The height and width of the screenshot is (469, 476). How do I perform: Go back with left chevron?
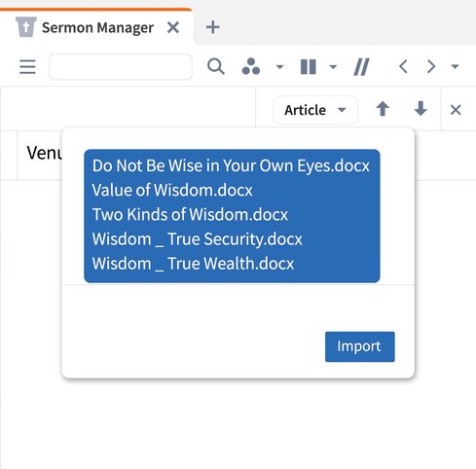click(x=403, y=66)
